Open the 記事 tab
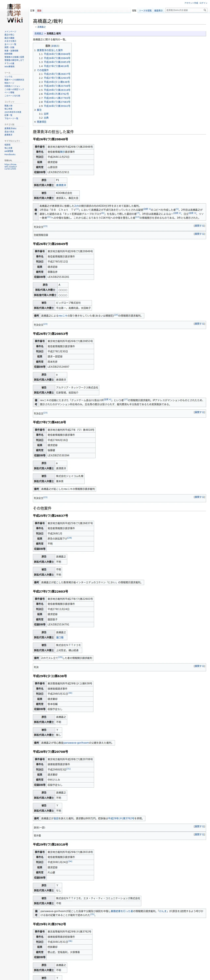210x980 pixels. coord(32,11)
